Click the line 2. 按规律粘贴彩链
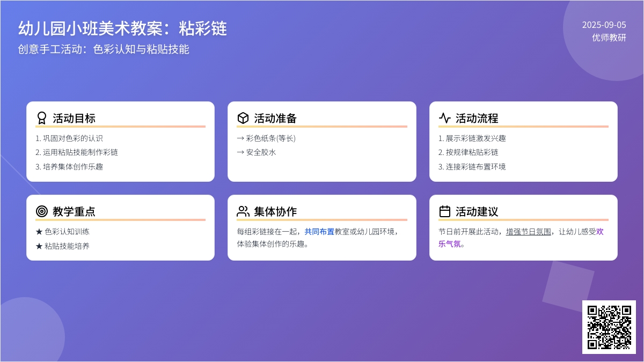Screen dimensions: 644x362 coord(469,152)
